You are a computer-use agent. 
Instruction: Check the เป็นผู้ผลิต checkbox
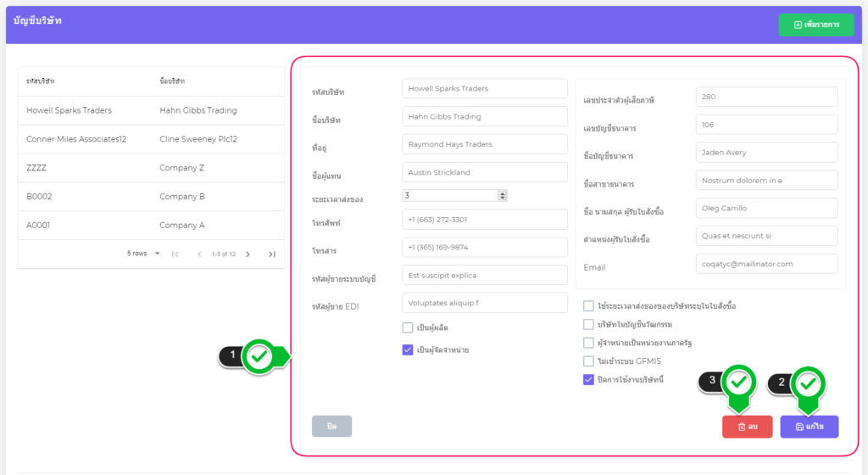[x=408, y=327]
